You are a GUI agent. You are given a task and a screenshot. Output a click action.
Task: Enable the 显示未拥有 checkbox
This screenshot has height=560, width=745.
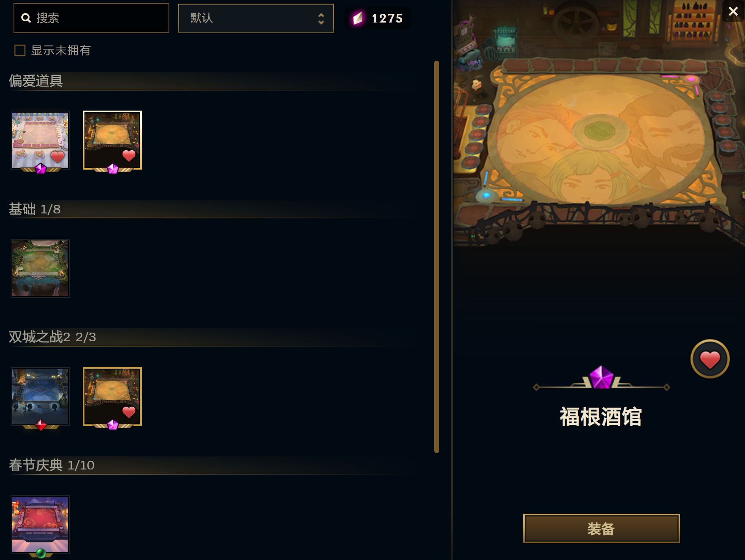tap(20, 50)
